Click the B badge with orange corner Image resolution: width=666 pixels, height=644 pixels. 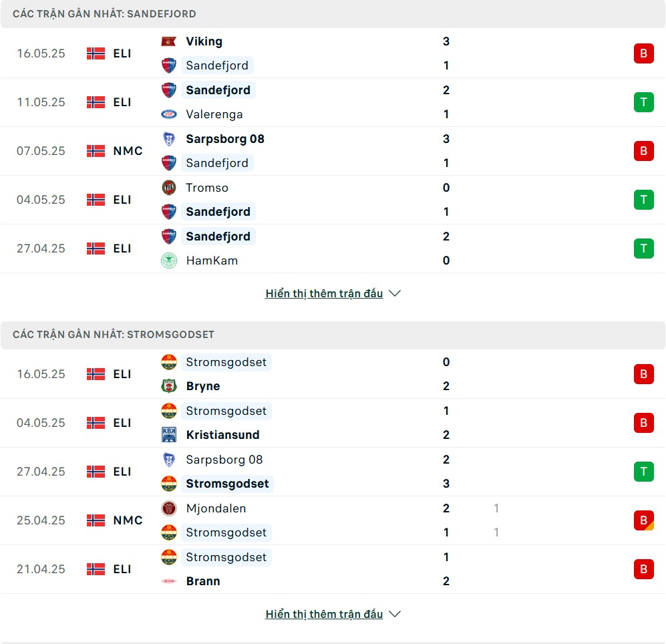point(643,520)
